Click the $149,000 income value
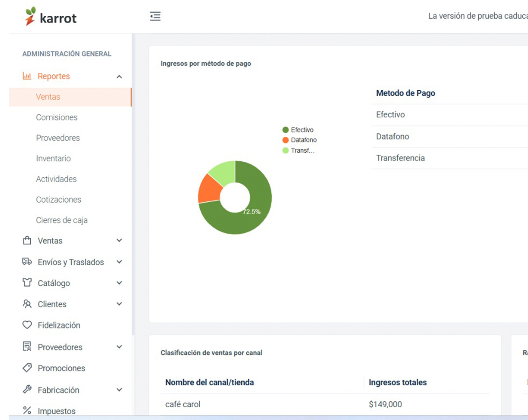528x420 pixels. pos(385,404)
